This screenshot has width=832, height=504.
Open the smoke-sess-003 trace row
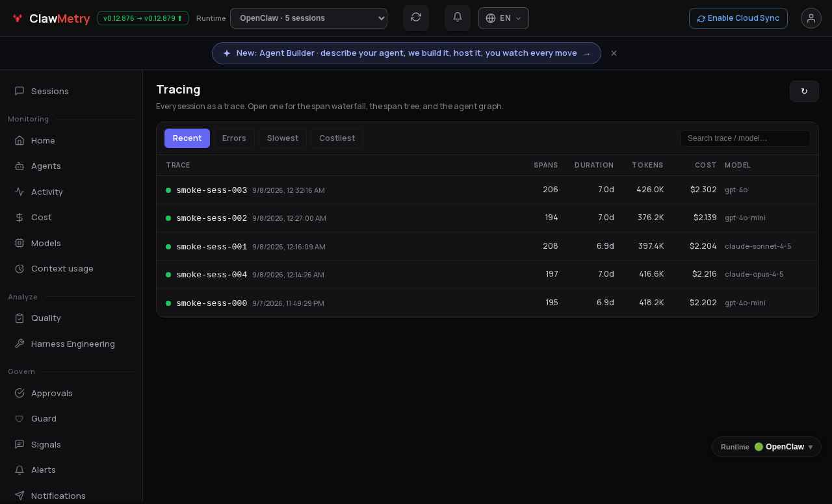tap(487, 190)
